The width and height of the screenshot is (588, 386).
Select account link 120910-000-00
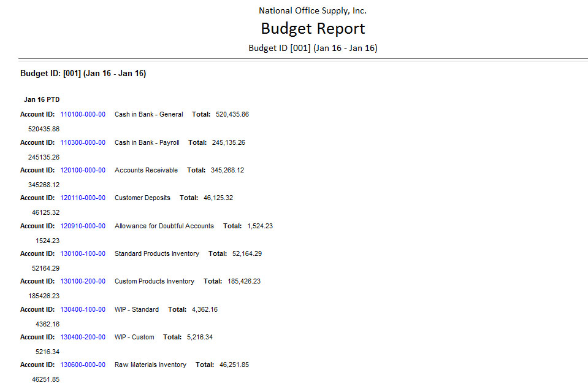83,226
